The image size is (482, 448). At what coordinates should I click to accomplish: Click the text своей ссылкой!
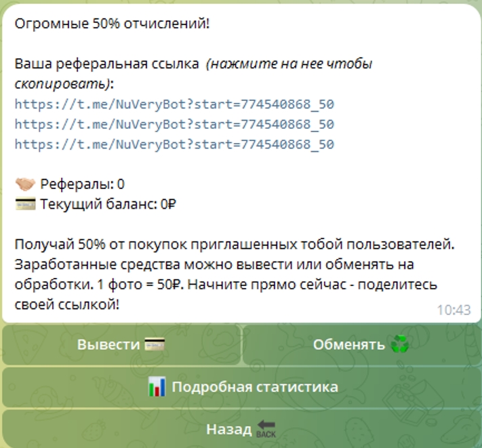pos(67,305)
